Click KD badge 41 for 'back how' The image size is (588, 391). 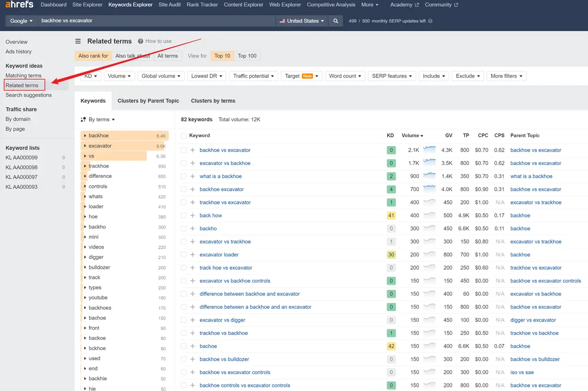click(x=391, y=215)
